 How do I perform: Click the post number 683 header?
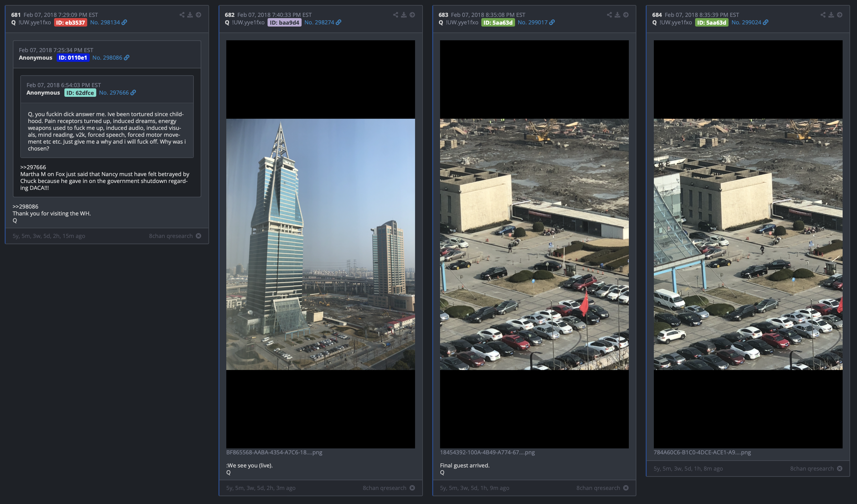(444, 15)
